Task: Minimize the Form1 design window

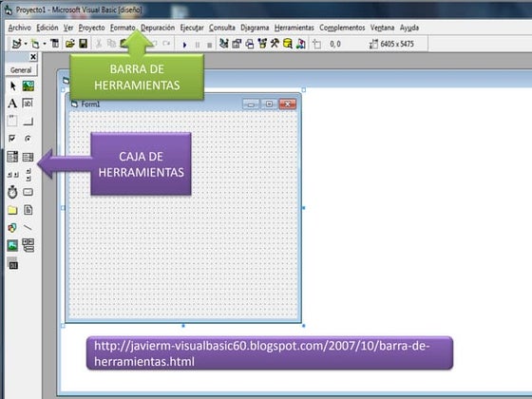Action: point(251,104)
